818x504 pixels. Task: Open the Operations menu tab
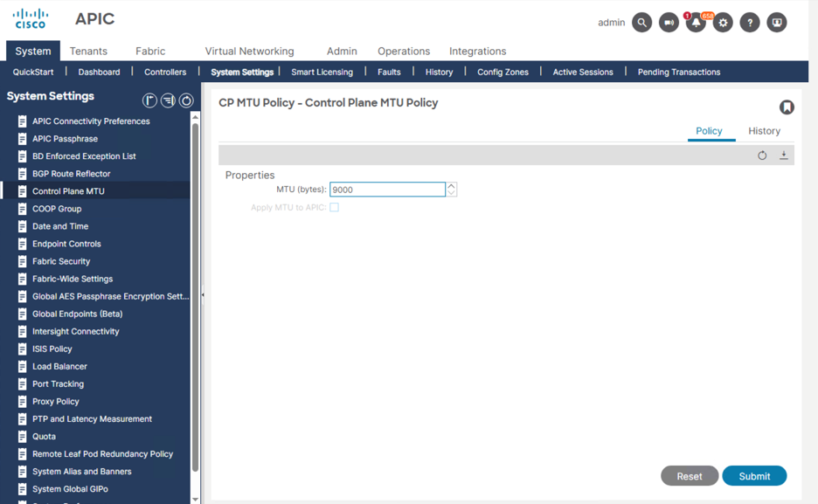pos(404,51)
